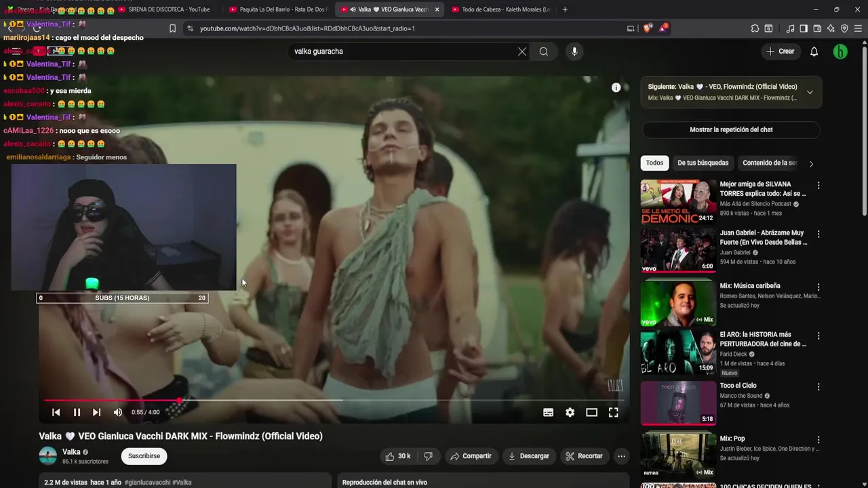
Task: Toggle the browser sidebar panel icon
Action: [804, 28]
